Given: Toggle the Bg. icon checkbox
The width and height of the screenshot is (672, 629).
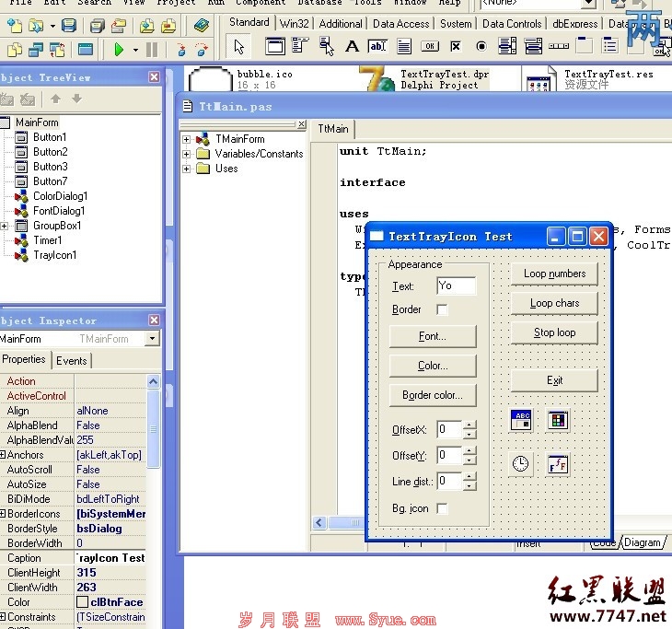Looking at the screenshot, I should pyautogui.click(x=442, y=508).
